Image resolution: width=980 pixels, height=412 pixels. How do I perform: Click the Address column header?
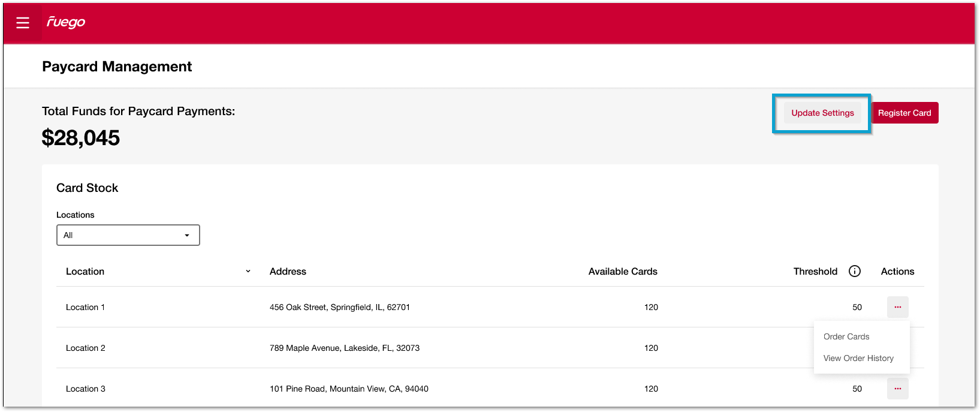(288, 271)
